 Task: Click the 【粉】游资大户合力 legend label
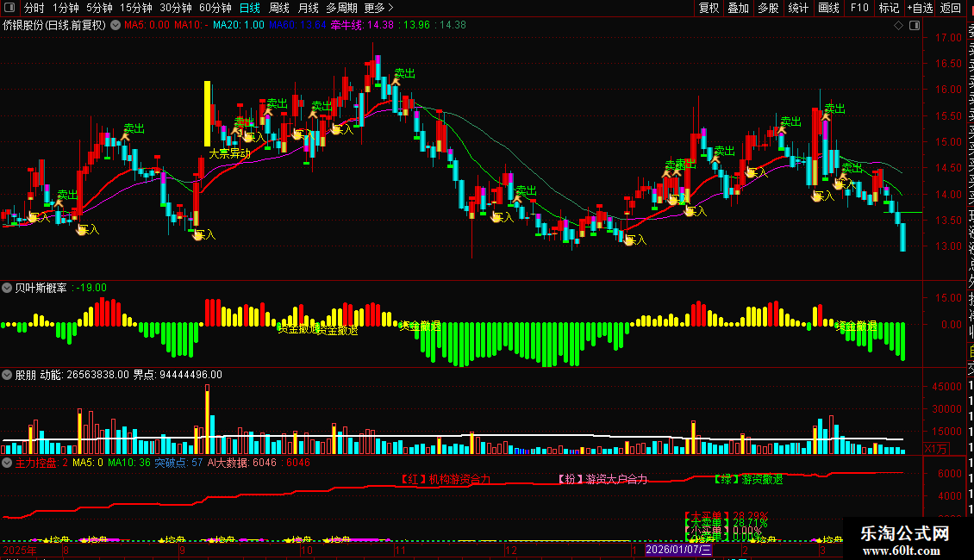point(602,479)
